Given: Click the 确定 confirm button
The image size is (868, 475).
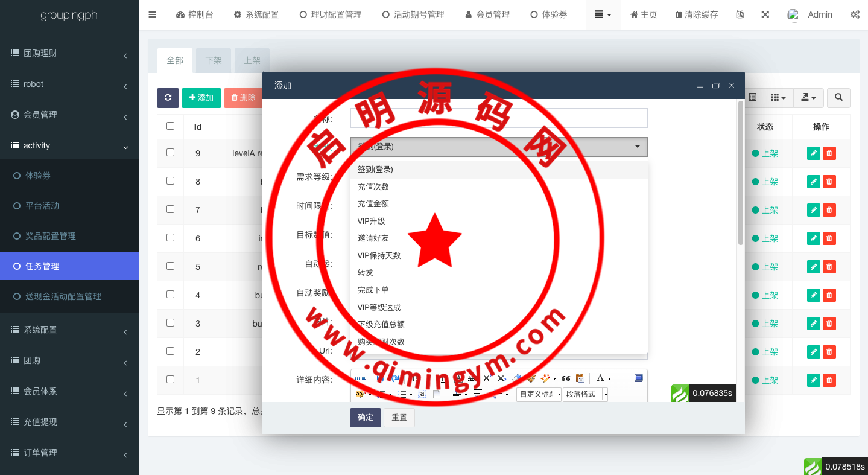Looking at the screenshot, I should (365, 418).
